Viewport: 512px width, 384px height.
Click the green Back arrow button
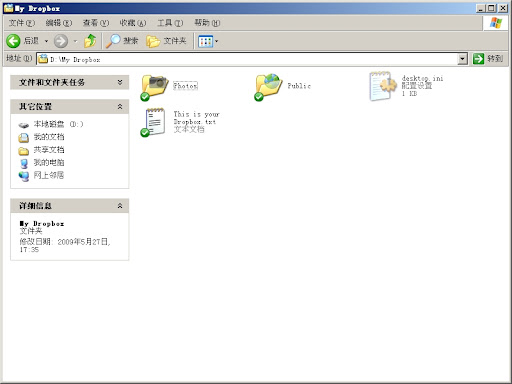tap(13, 41)
